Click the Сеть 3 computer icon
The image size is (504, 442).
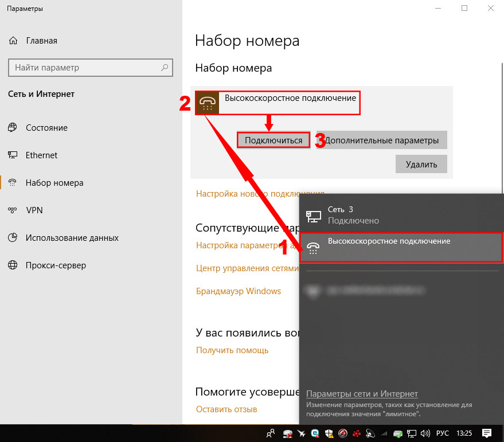[x=314, y=216]
